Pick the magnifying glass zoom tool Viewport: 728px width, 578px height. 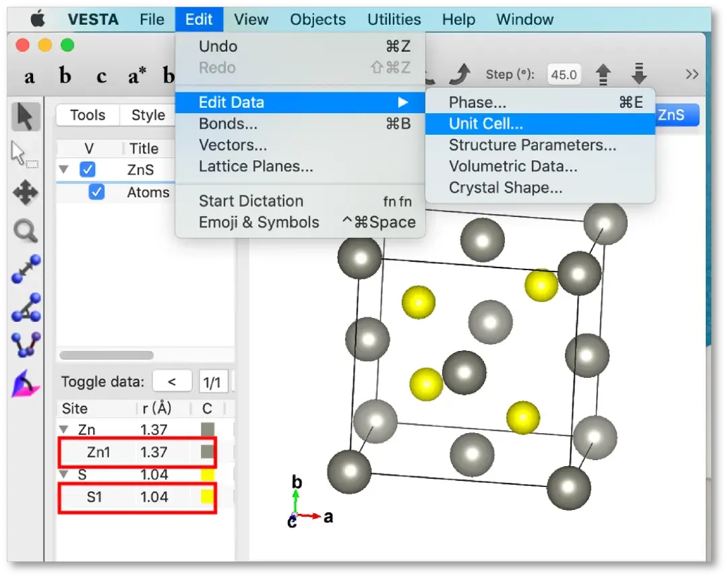tap(25, 231)
